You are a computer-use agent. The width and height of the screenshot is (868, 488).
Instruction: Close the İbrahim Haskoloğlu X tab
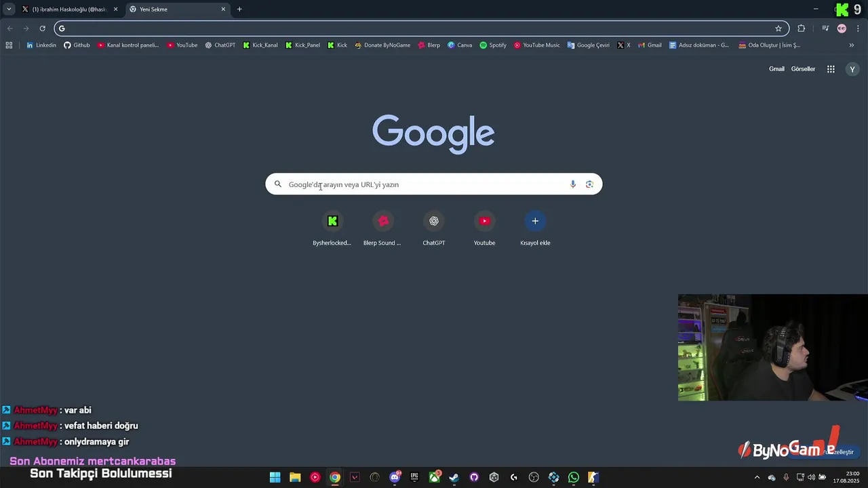click(115, 9)
